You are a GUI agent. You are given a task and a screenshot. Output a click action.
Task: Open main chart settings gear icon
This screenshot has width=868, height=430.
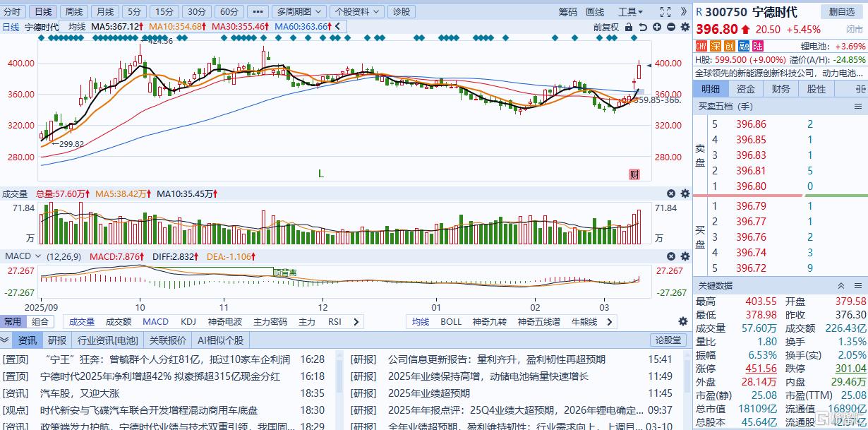(684, 27)
